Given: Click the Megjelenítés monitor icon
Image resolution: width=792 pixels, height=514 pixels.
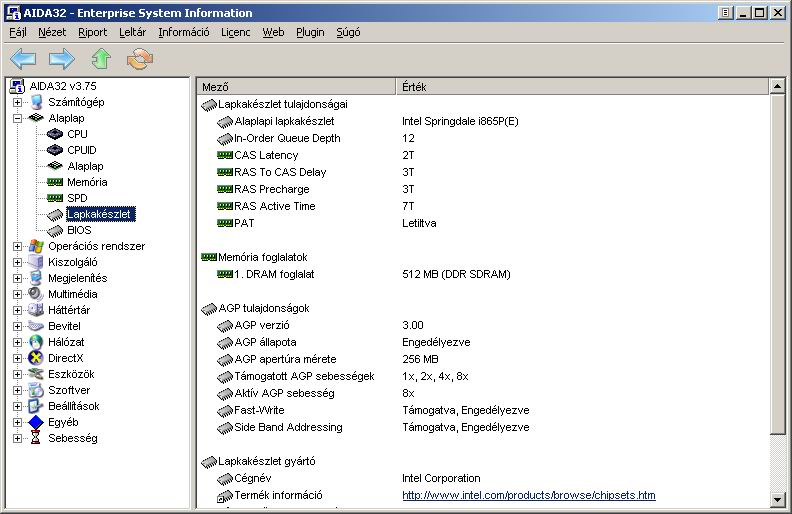Looking at the screenshot, I should click(x=36, y=278).
